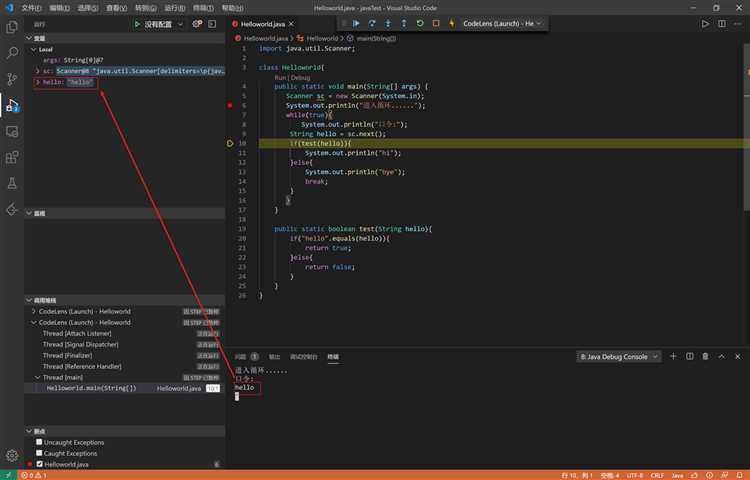Open the Edit menu
Image resolution: width=750 pixels, height=480 pixels.
pyautogui.click(x=59, y=8)
